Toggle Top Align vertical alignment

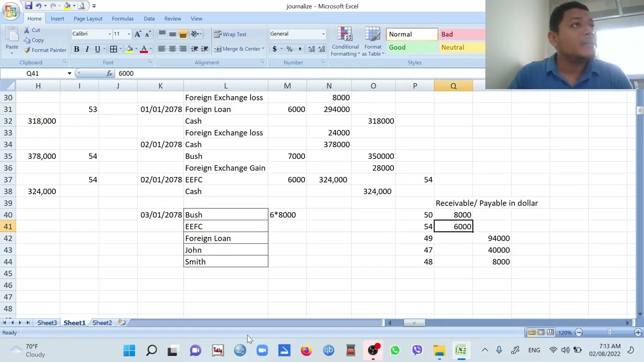click(162, 34)
